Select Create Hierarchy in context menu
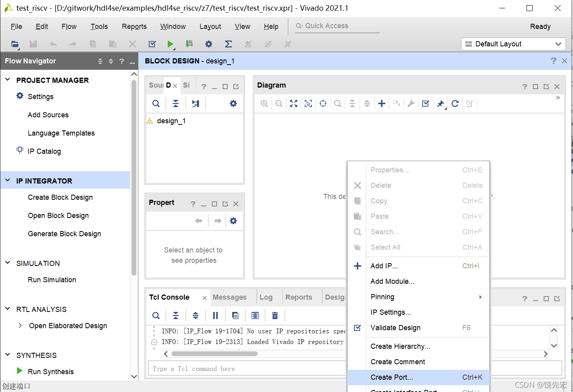This screenshot has height=392, width=573. pos(418,346)
